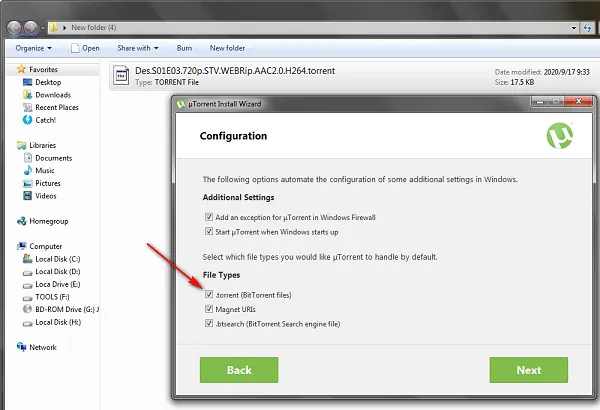Click the Music library note icon
Image resolution: width=600 pixels, height=410 pixels.
click(28, 170)
